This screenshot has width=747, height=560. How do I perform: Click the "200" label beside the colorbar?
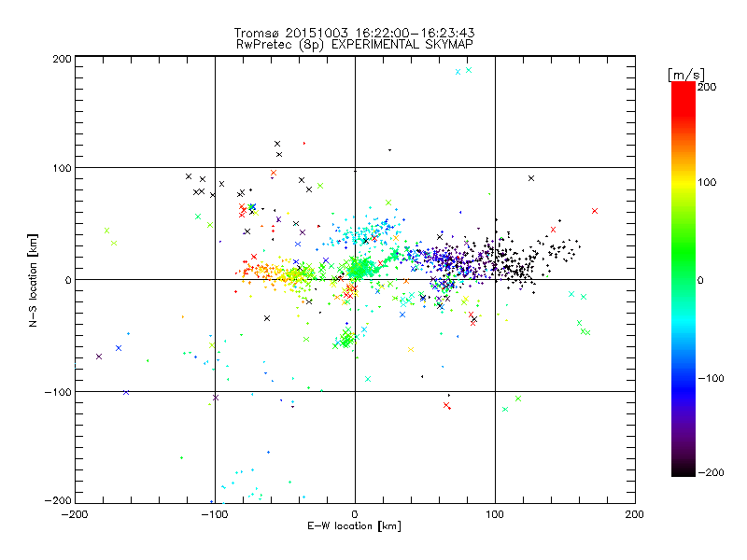707,87
